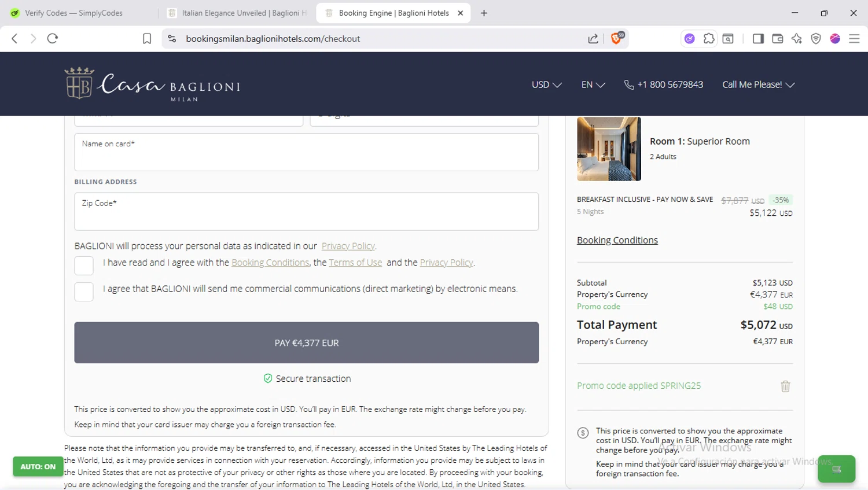Open the Brave Wallet icon

[778, 39]
